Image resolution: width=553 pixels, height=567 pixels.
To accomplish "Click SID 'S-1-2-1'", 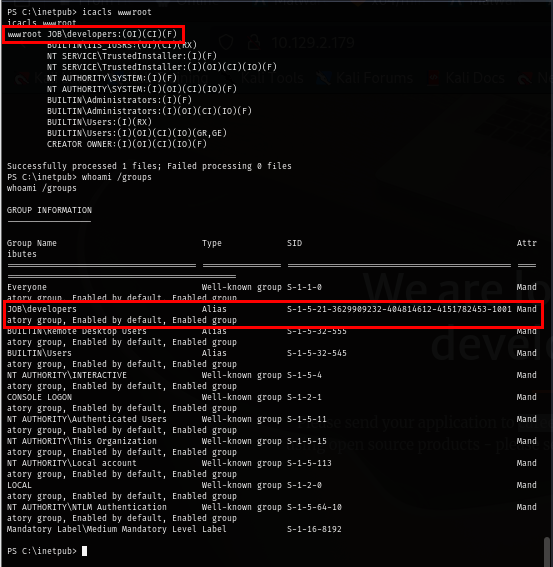I will tap(304, 397).
